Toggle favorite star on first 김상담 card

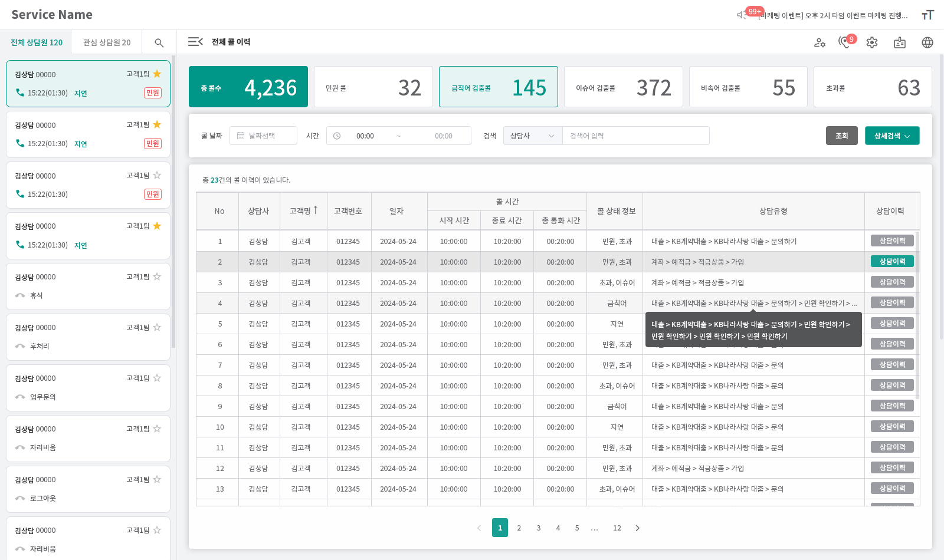click(157, 74)
